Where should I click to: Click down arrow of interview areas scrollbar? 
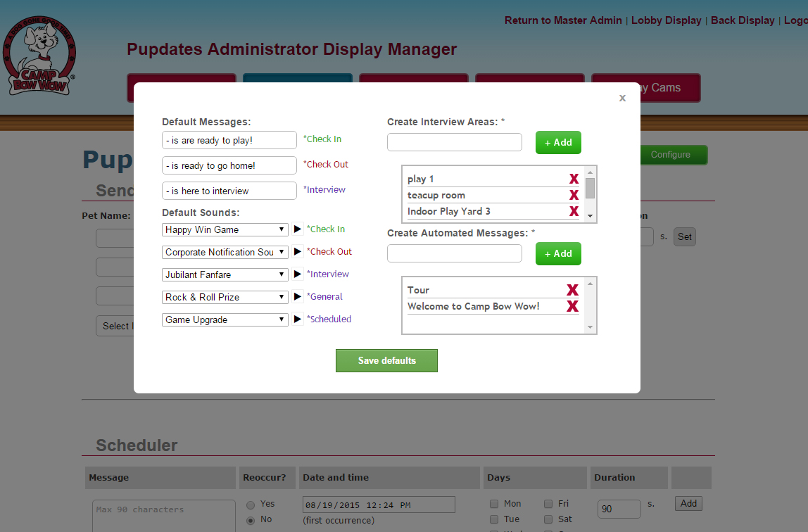pyautogui.click(x=590, y=216)
